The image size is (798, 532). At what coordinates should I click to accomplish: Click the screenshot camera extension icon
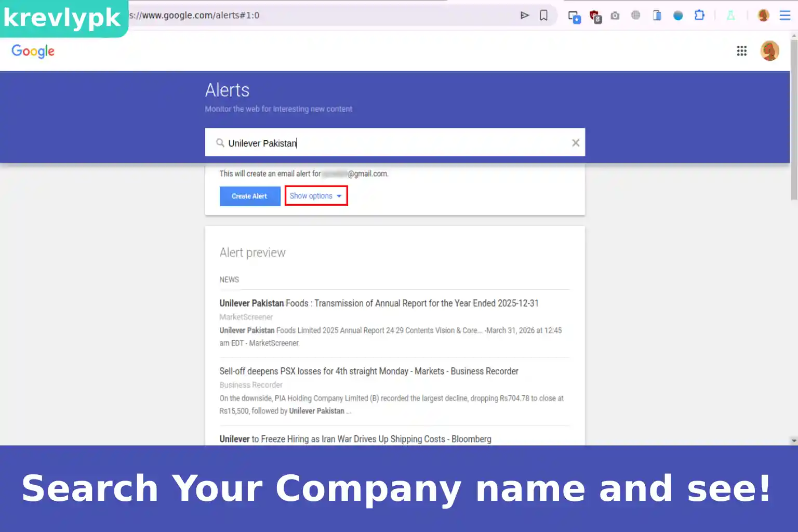(x=615, y=16)
